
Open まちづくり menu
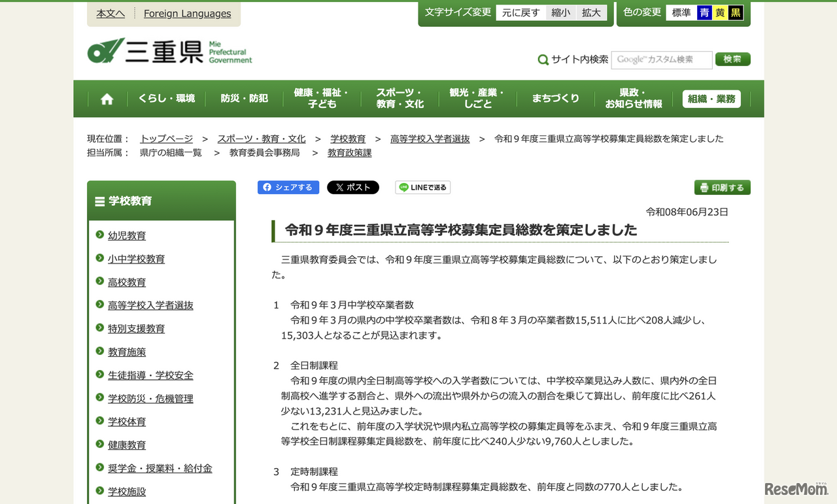click(x=555, y=99)
